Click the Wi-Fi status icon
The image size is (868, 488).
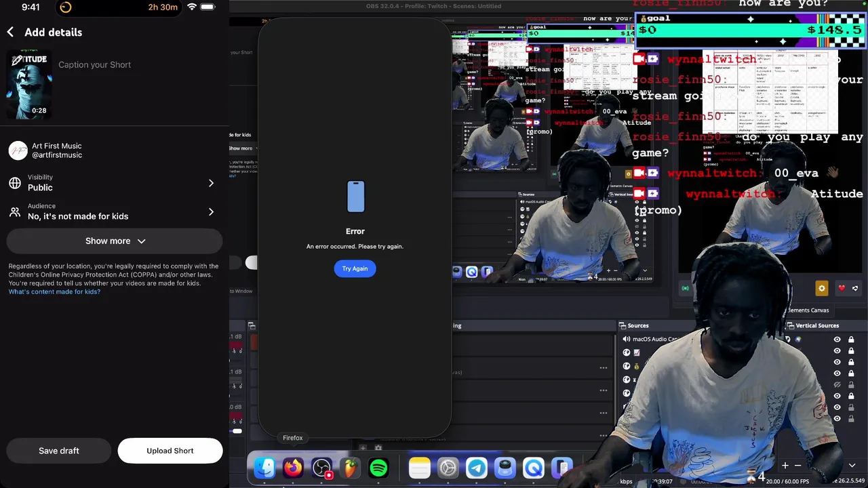coord(192,7)
